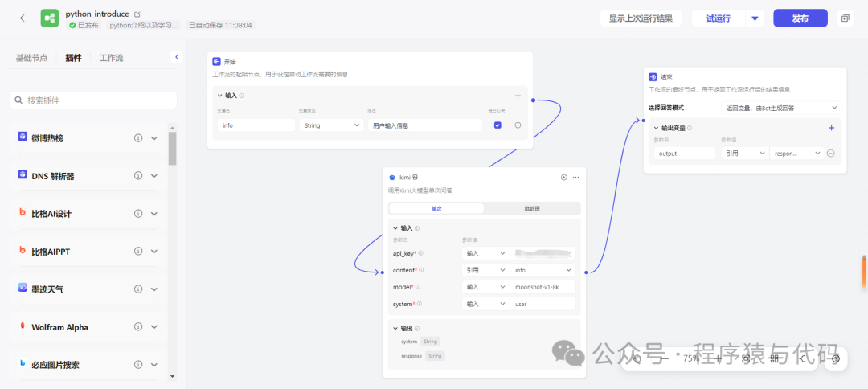
Task: Show info tooltip for model parameter
Action: coord(417,287)
